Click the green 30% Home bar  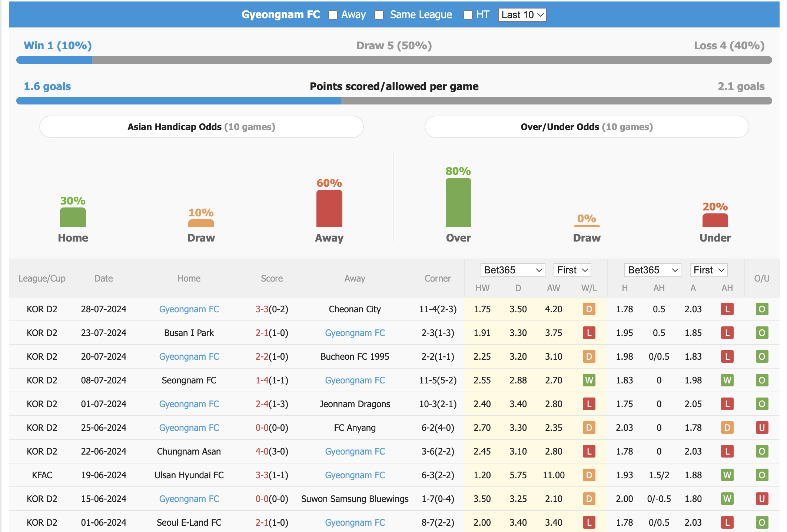pos(73,217)
